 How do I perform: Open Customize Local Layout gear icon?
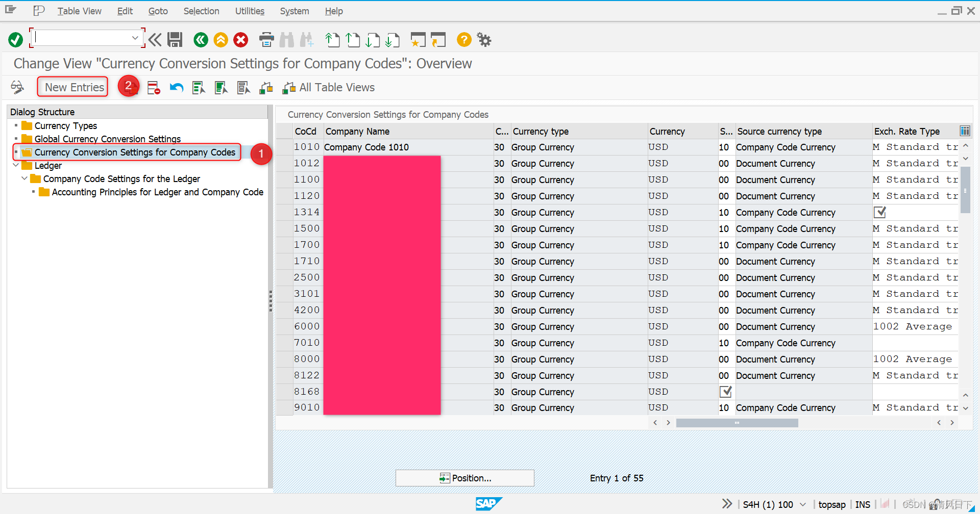484,40
